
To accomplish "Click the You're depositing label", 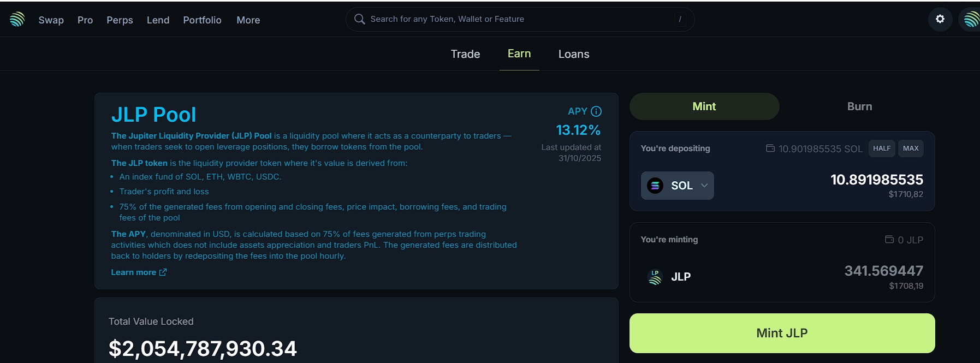I will click(675, 148).
